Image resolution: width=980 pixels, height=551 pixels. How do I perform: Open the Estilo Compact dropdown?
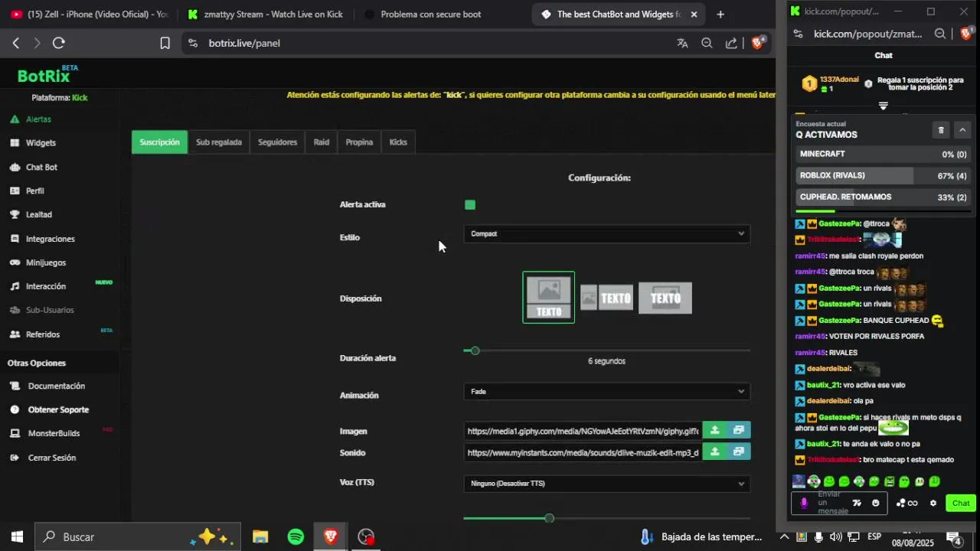pos(607,234)
